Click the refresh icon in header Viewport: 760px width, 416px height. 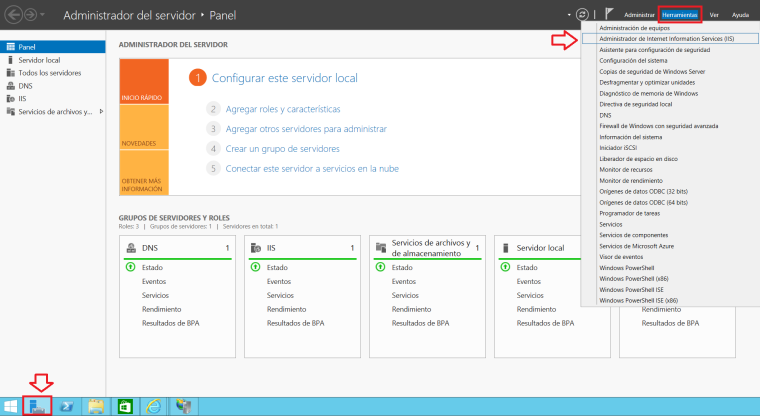click(x=583, y=15)
